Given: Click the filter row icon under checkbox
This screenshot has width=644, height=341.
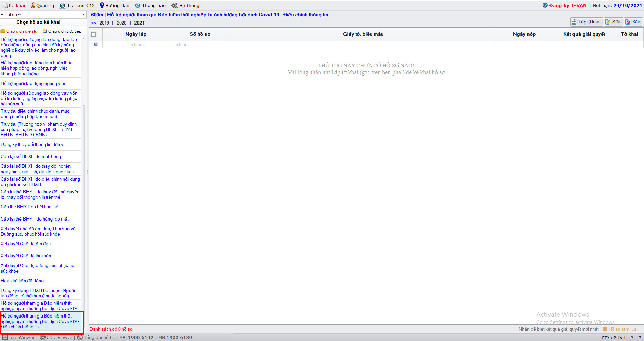Looking at the screenshot, I should (96, 44).
